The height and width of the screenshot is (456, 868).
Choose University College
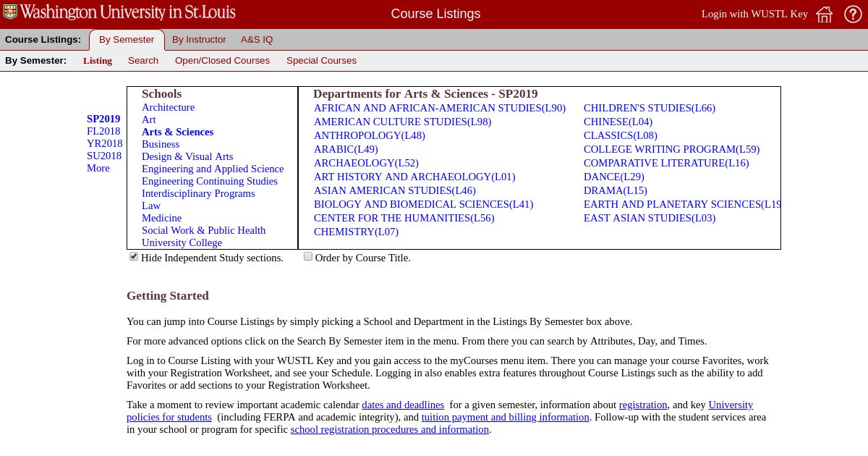coord(182,242)
